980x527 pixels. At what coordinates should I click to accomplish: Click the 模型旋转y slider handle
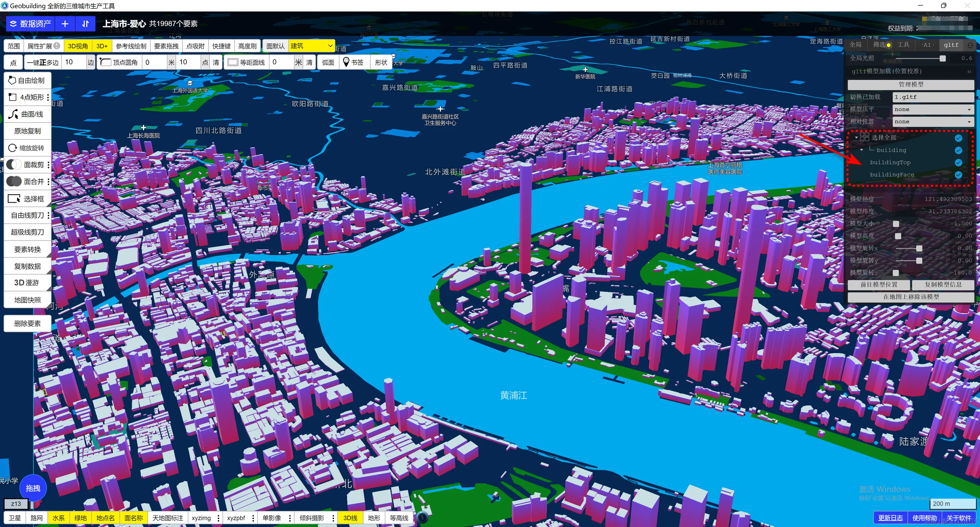pos(919,260)
